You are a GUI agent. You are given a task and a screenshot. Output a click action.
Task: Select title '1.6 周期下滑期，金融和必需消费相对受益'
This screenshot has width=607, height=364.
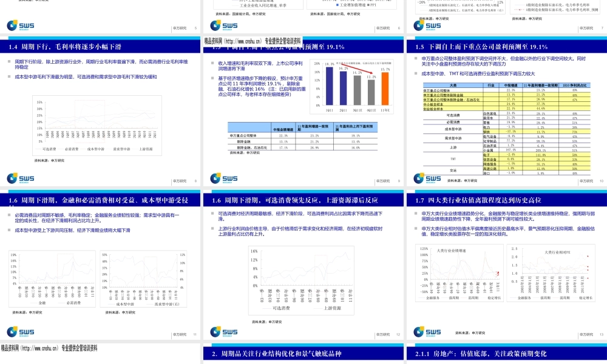tap(98, 200)
